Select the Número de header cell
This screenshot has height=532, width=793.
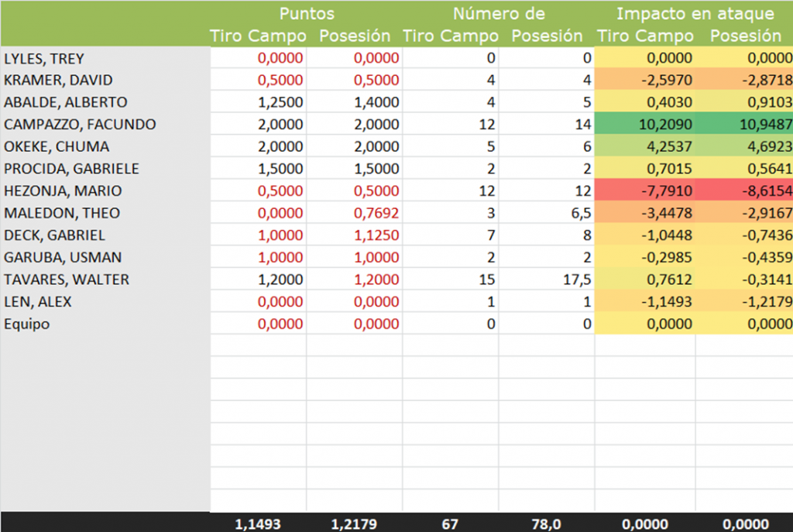(498, 14)
